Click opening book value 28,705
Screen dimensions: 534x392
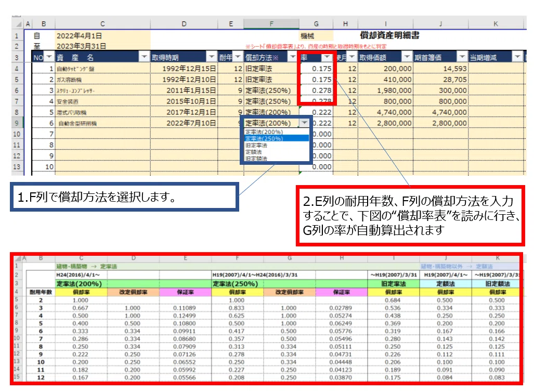[455, 80]
